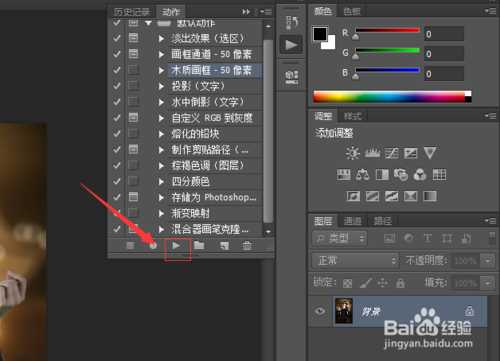The image size is (500, 361).
Task: Add a Gradient Map adjustment (gradient rectangle icon)
Action: pyautogui.click(x=430, y=196)
